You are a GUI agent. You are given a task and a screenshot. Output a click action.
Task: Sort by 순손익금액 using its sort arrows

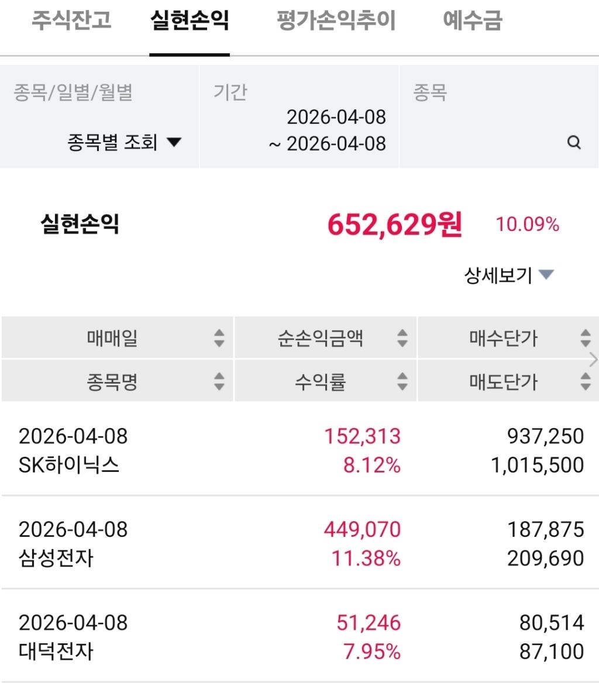click(x=402, y=338)
